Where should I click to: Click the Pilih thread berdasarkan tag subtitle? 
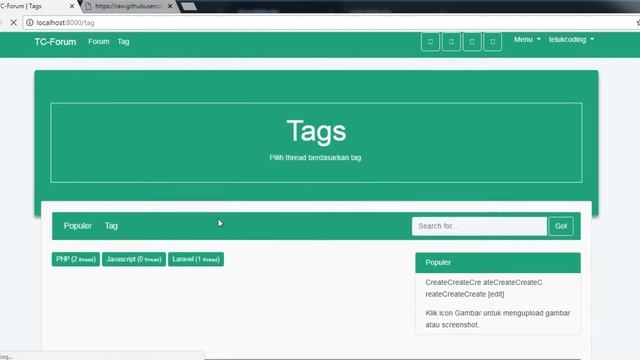tap(316, 158)
